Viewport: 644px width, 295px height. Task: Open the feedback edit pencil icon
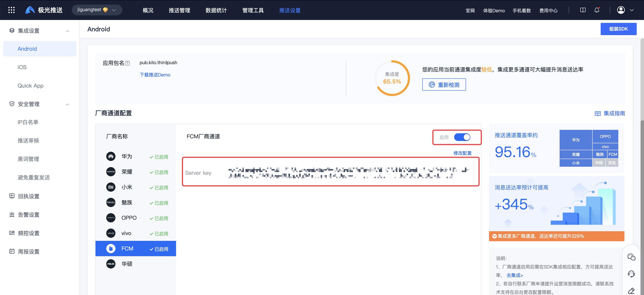pos(631,291)
